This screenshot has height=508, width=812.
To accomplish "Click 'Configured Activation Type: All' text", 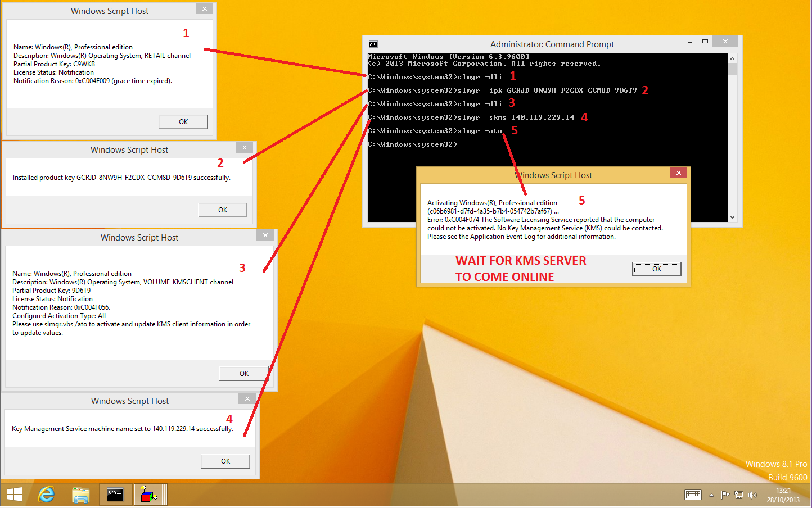I will pos(59,316).
